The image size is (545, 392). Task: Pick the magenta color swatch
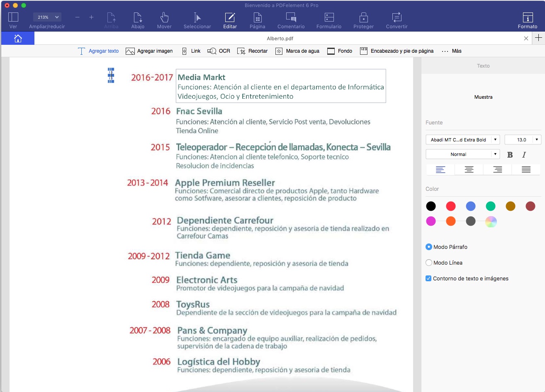(431, 221)
